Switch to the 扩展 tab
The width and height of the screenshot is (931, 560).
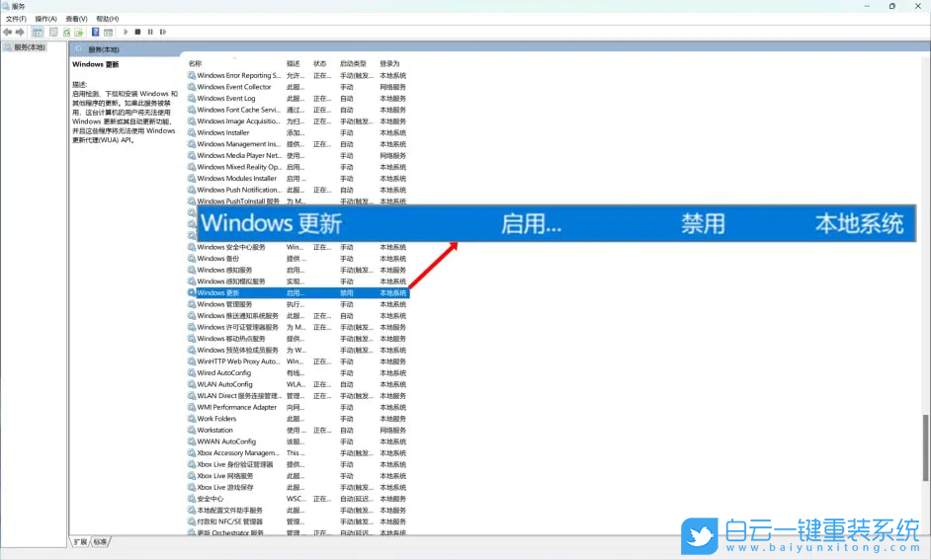[x=80, y=541]
